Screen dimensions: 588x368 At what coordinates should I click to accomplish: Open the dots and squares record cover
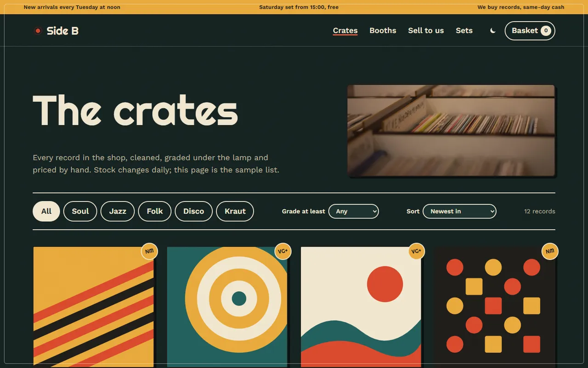point(495,307)
